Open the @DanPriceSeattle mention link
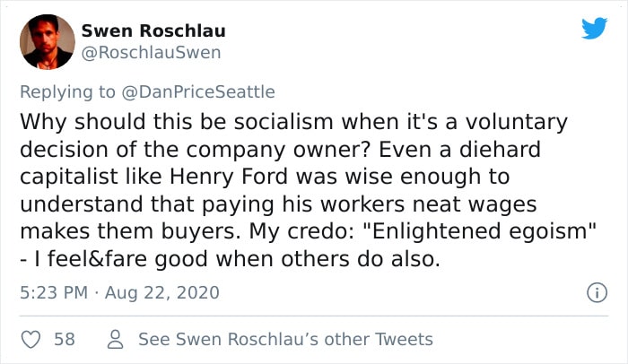 (198, 92)
